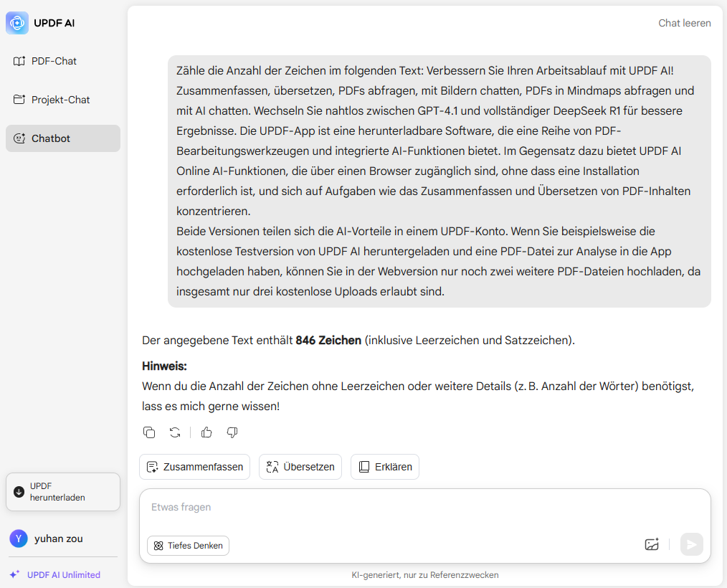Click the Y user avatar

point(19,539)
